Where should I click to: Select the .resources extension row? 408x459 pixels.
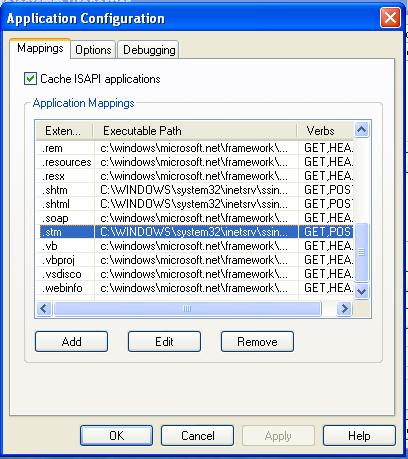[x=196, y=162]
